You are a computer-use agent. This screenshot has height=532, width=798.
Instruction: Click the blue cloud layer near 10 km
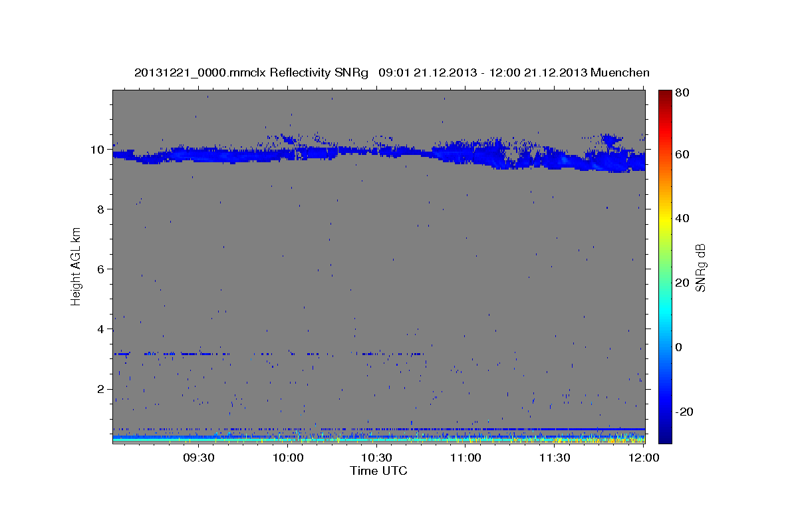379,154
